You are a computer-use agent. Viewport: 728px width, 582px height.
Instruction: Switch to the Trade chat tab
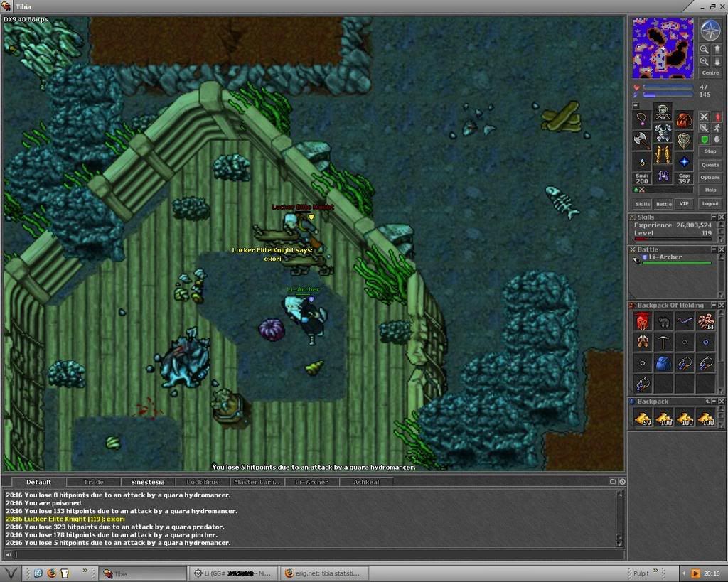pos(93,482)
